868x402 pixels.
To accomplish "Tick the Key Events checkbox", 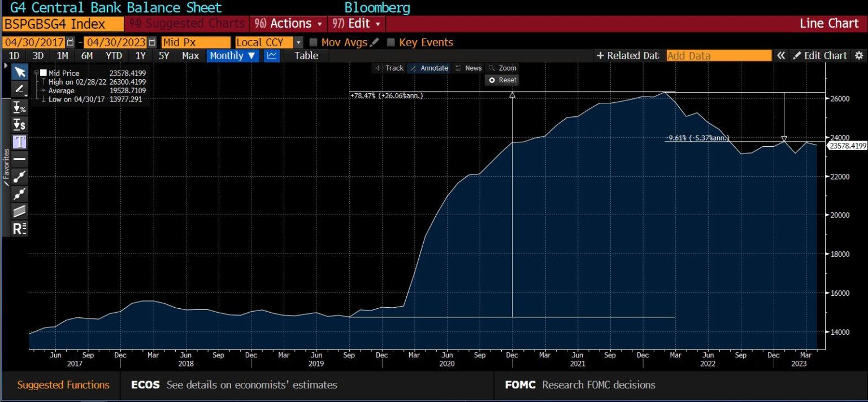I will [391, 42].
